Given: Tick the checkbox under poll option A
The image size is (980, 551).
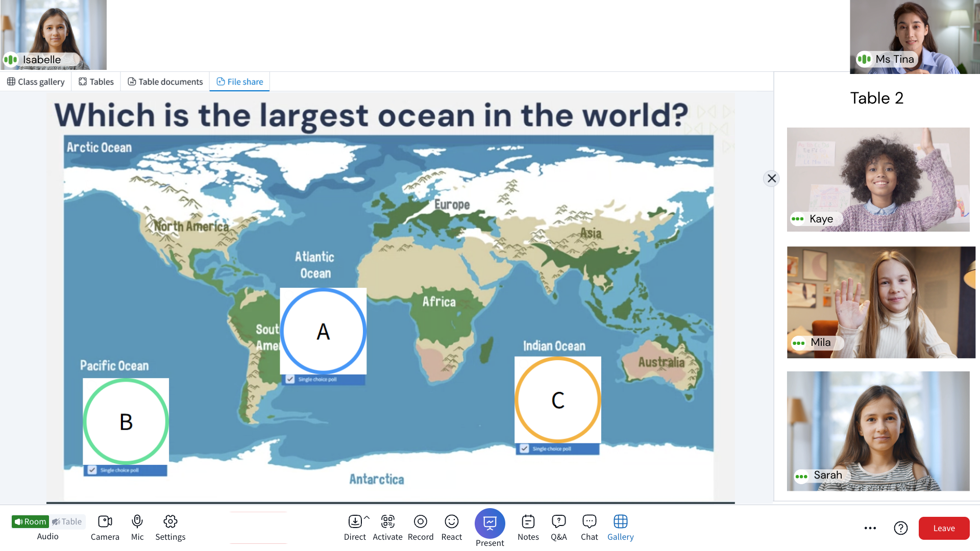Looking at the screenshot, I should click(290, 379).
